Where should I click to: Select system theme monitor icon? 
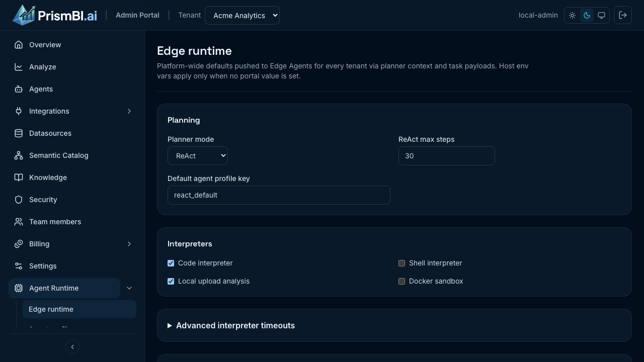(601, 16)
